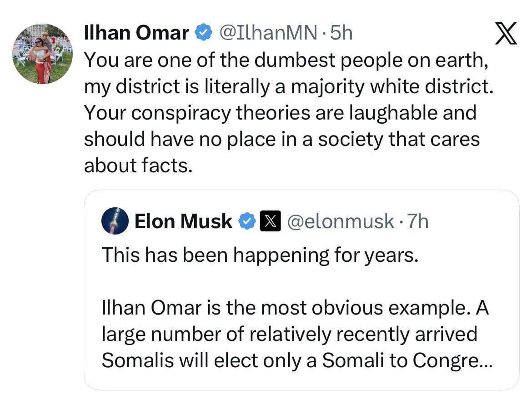Click "This has been happening for years." line
Image resolution: width=532 pixels, height=395 pixels.
(x=260, y=255)
